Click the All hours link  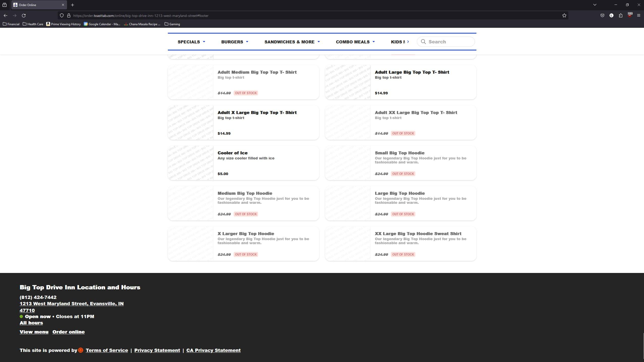(31, 323)
